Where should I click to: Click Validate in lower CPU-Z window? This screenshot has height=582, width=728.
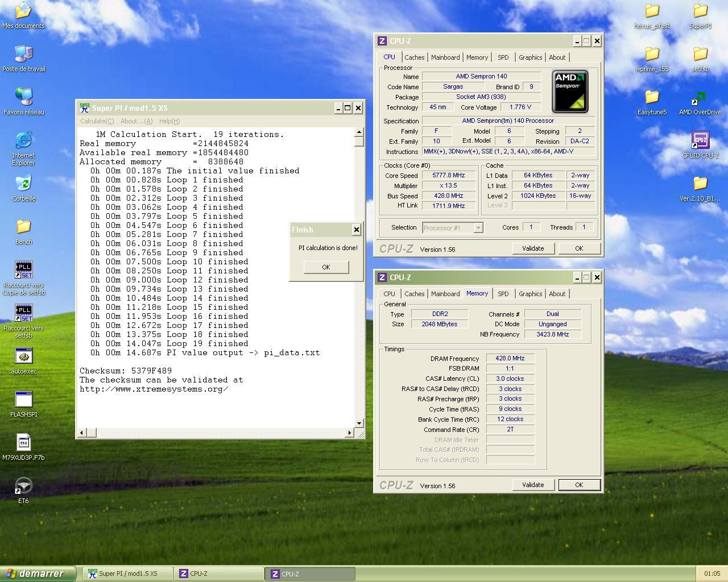[x=533, y=485]
